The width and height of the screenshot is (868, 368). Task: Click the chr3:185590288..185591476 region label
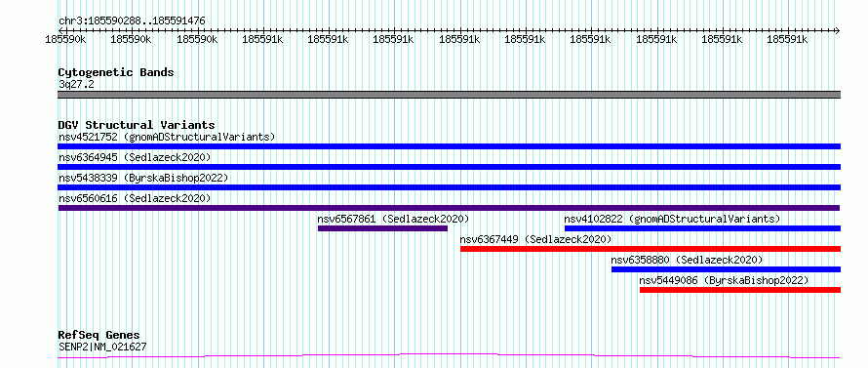point(132,21)
